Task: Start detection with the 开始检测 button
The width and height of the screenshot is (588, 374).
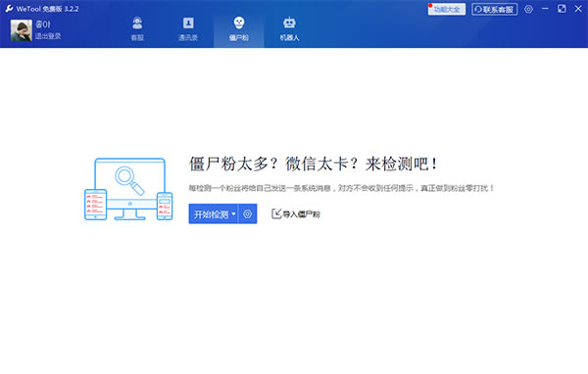Action: 211,214
